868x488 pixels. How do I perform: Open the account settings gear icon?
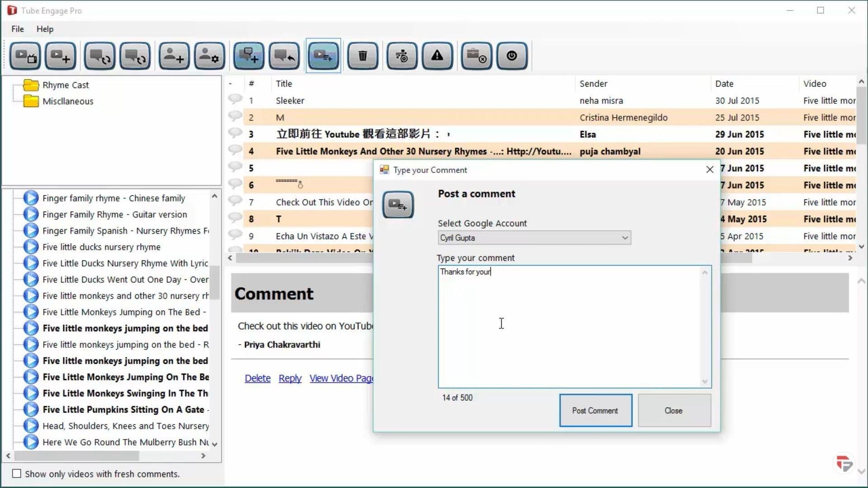pyautogui.click(x=209, y=56)
